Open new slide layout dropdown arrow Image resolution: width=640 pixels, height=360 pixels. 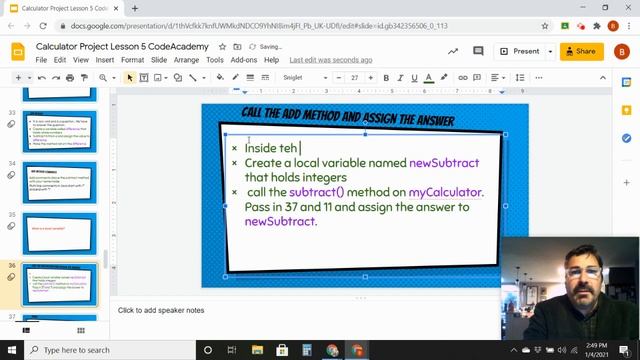(29, 78)
